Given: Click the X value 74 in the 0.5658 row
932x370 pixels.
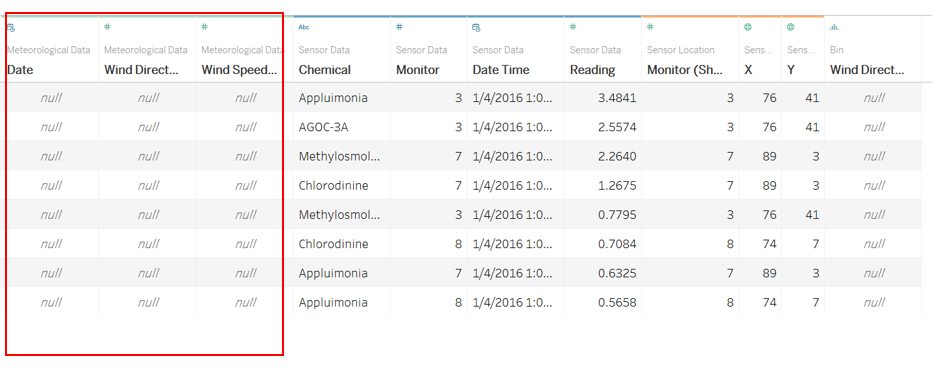Looking at the screenshot, I should coord(769,302).
